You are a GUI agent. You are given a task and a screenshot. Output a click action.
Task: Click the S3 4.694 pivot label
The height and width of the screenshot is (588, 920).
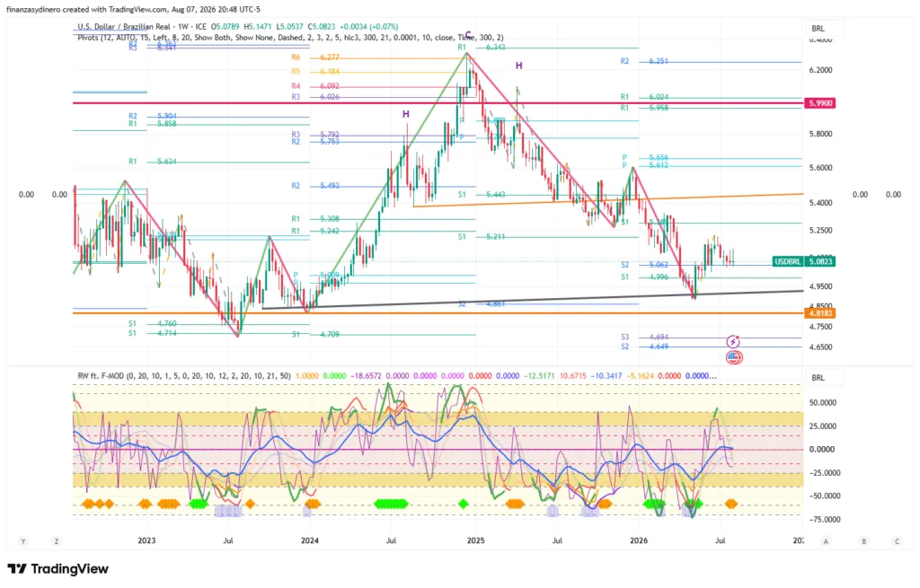pos(644,337)
